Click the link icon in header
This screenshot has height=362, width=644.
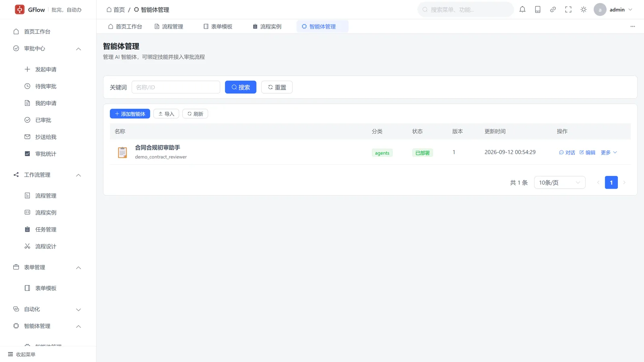[x=553, y=10]
